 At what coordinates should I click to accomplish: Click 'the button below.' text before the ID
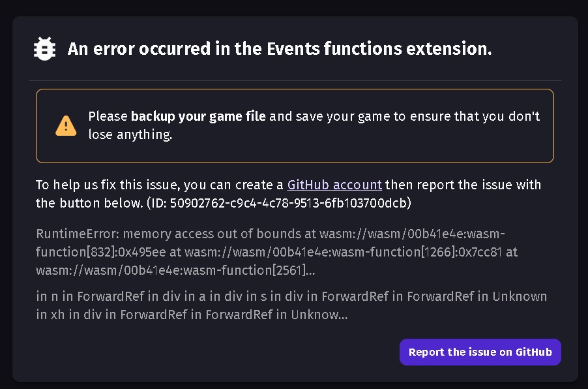(x=89, y=203)
